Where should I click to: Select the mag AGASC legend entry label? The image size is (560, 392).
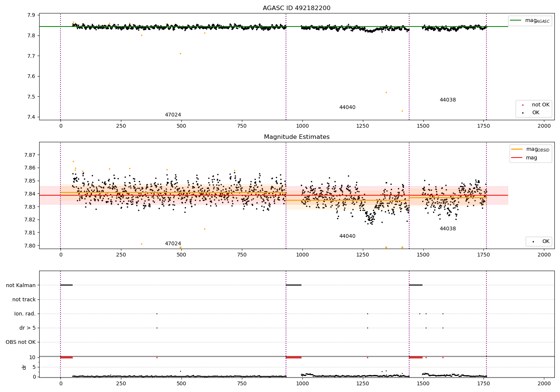click(537, 21)
